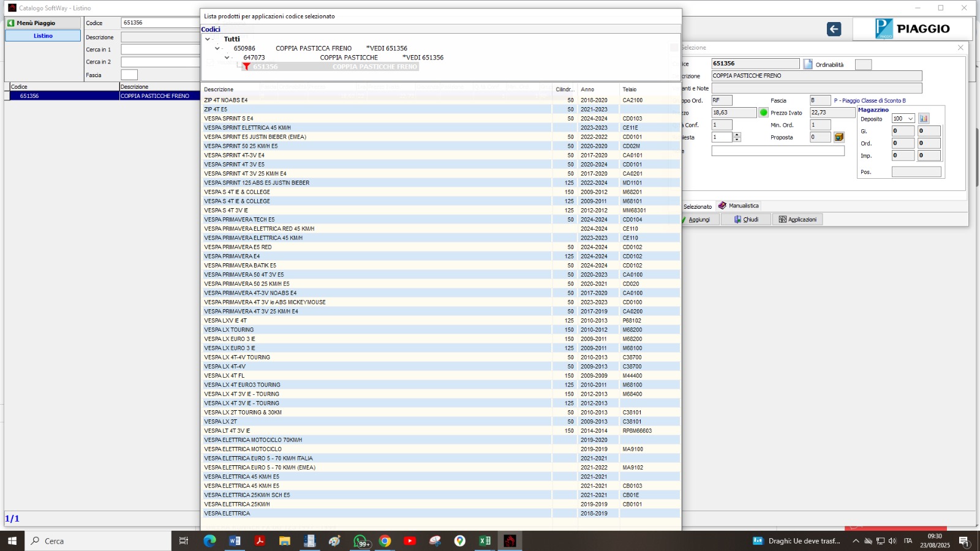Open Google Chrome from the taskbar
Screen dimensions: 980x551
click(385, 541)
